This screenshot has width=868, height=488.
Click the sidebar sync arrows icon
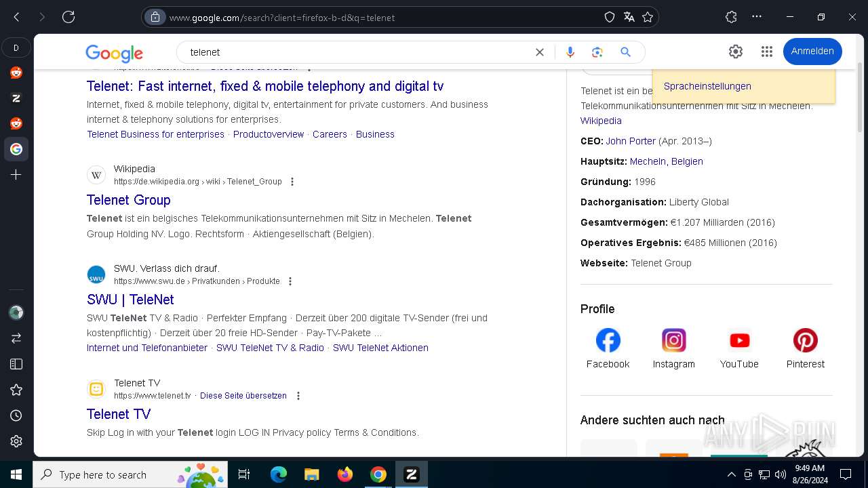(x=16, y=338)
